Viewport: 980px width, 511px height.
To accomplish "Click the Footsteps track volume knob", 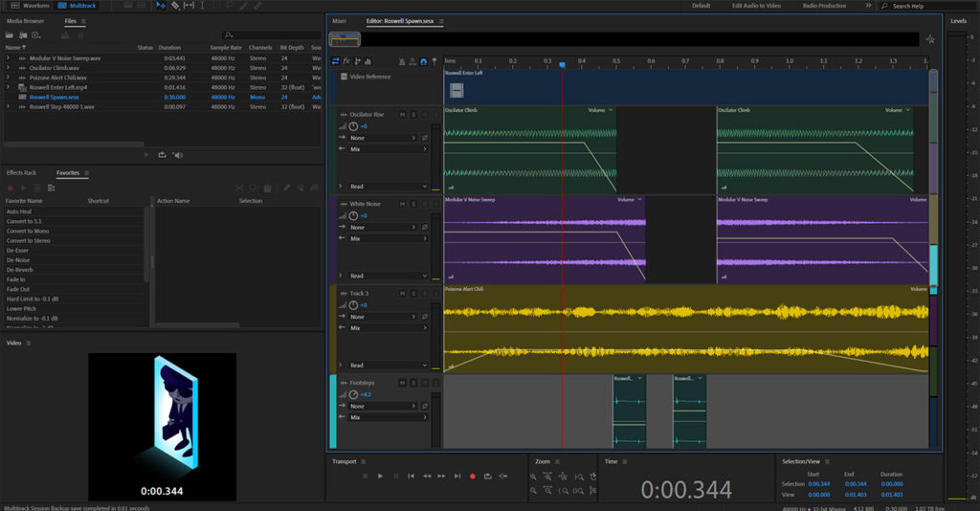I will click(x=354, y=394).
